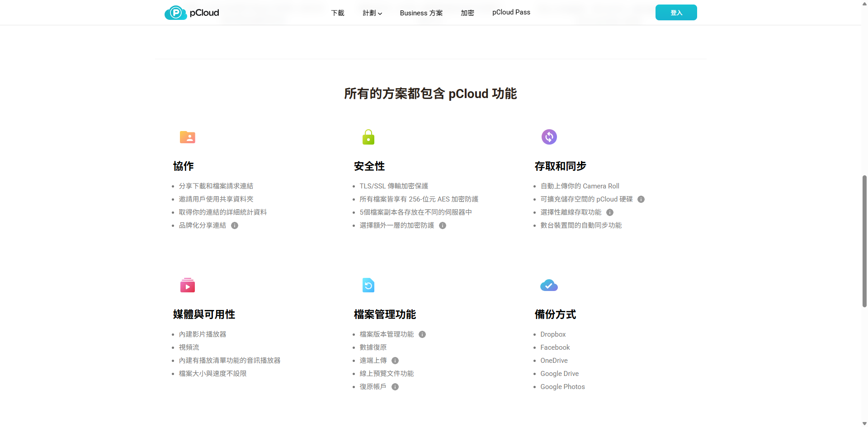
Task: Click info icon beside 選擇性離線存取功能
Action: point(610,212)
